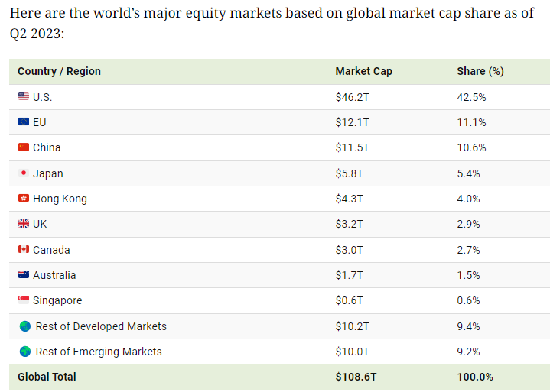Click globe icon beside Rest of Developed Markets
The height and width of the screenshot is (392, 550).
pos(25,326)
